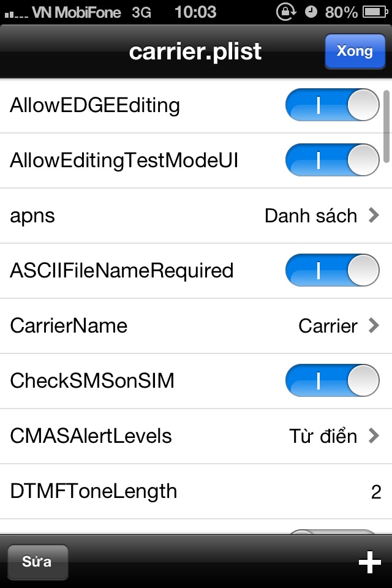
Task: Tap the plus icon to add entry
Action: pyautogui.click(x=369, y=562)
